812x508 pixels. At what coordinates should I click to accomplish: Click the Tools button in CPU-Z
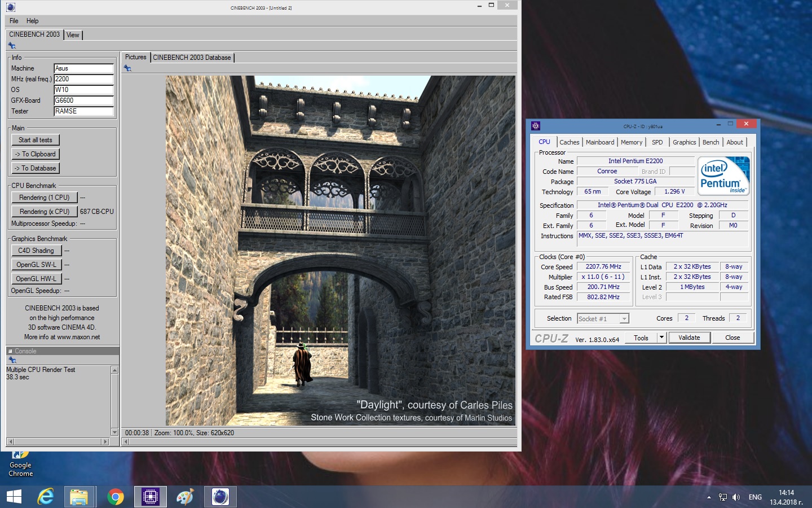[641, 338]
